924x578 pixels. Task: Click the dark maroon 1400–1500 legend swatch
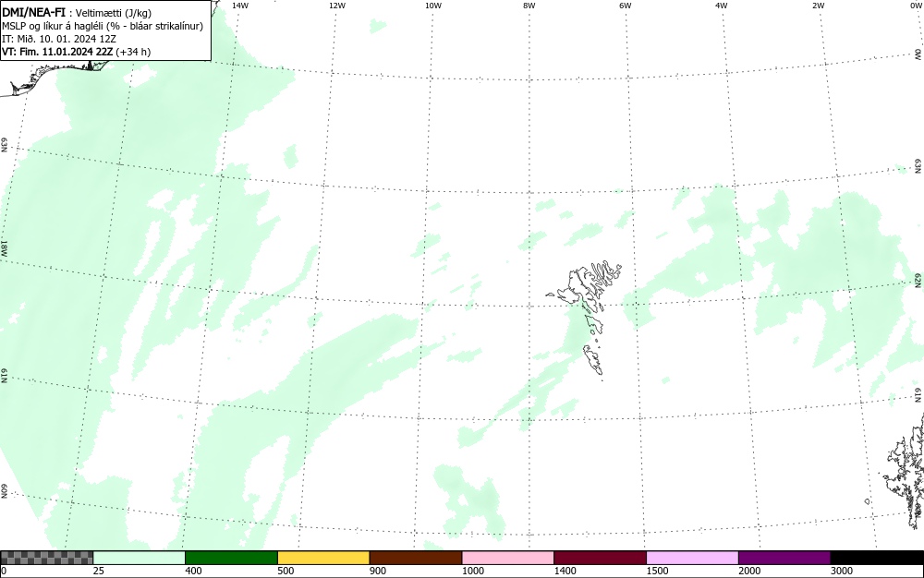click(x=600, y=558)
